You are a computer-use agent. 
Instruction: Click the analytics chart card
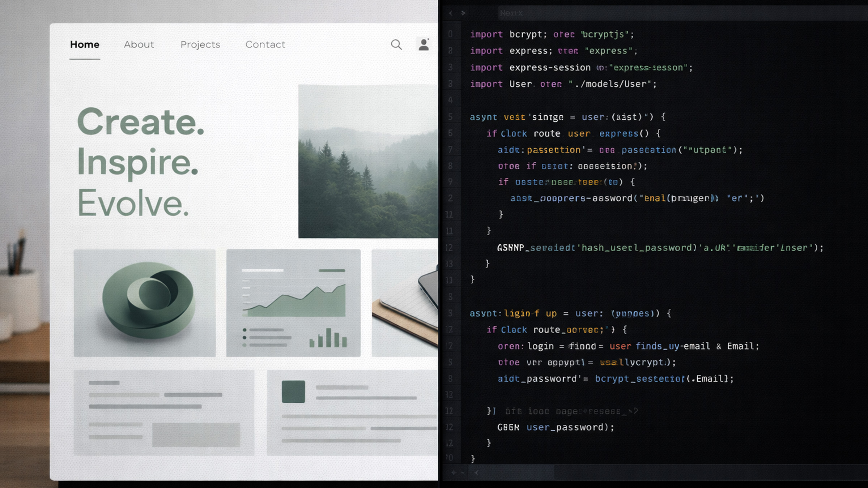point(293,304)
